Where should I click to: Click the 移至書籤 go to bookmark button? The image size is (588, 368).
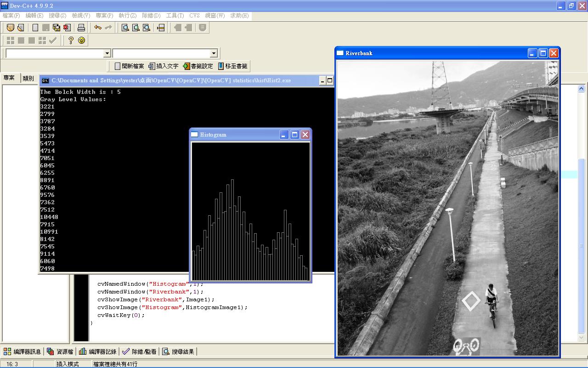[x=232, y=66]
